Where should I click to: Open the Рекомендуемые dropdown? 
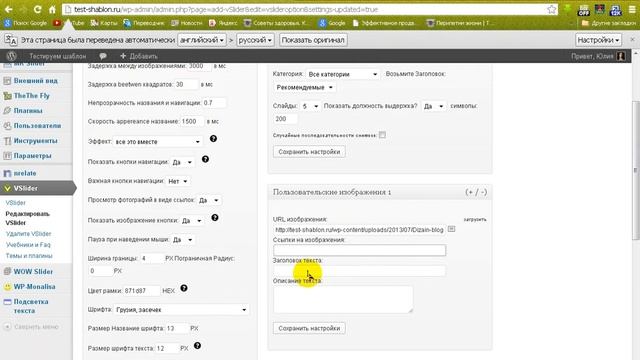coord(304,87)
